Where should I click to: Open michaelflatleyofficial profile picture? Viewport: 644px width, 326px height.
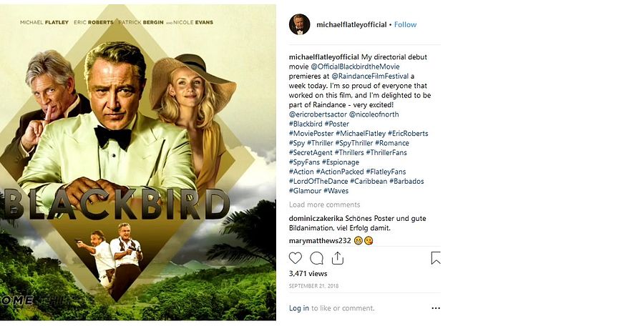tap(299, 24)
